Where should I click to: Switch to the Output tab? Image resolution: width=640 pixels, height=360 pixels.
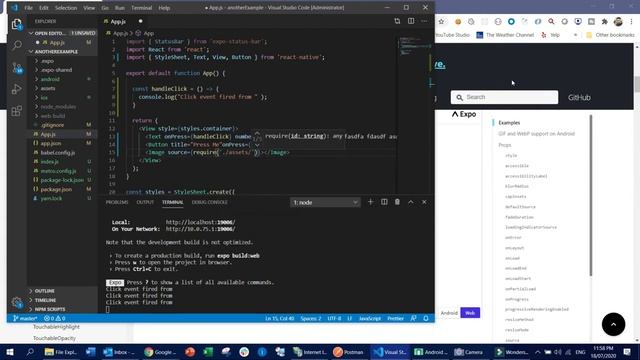(x=145, y=202)
